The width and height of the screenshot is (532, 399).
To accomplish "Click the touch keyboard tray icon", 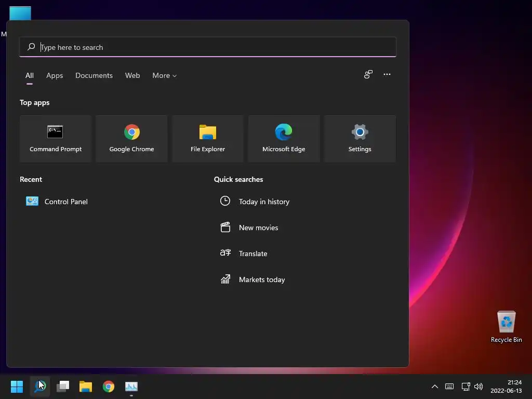I will click(x=449, y=387).
